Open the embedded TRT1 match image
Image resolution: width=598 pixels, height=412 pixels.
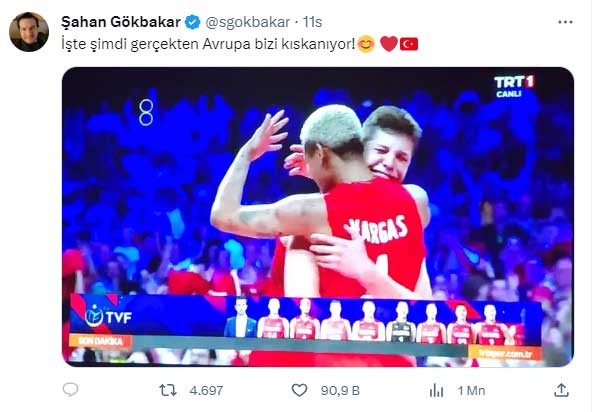(x=318, y=217)
